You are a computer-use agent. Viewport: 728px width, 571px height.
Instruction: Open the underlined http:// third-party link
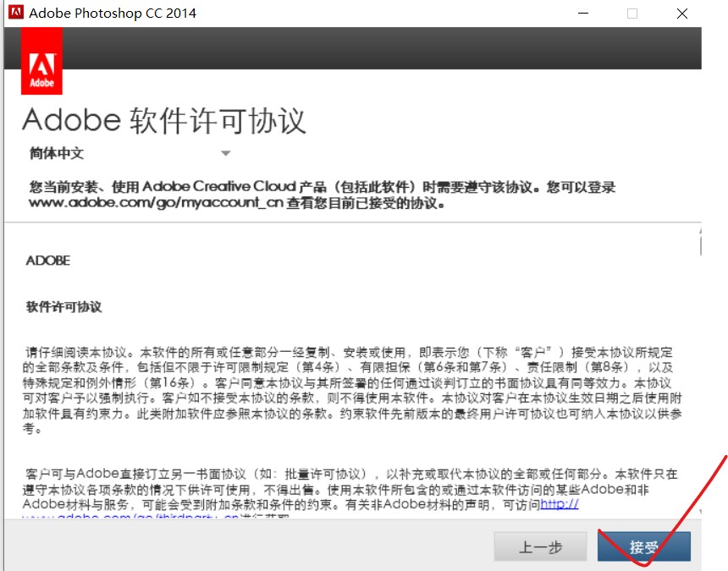tap(560, 504)
